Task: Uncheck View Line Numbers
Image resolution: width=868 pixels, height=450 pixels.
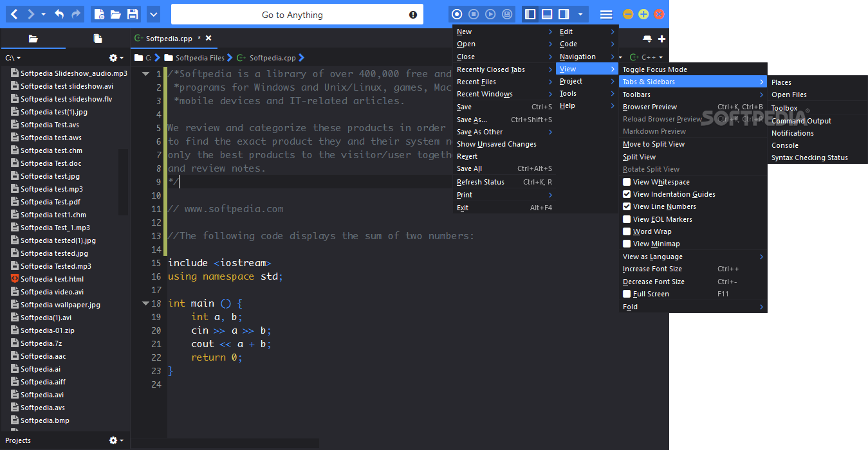Action: point(627,206)
